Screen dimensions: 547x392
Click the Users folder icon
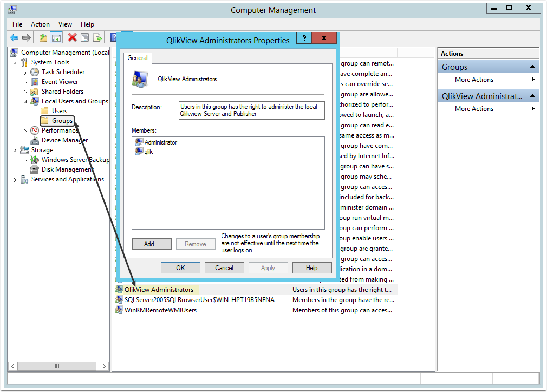click(x=44, y=111)
